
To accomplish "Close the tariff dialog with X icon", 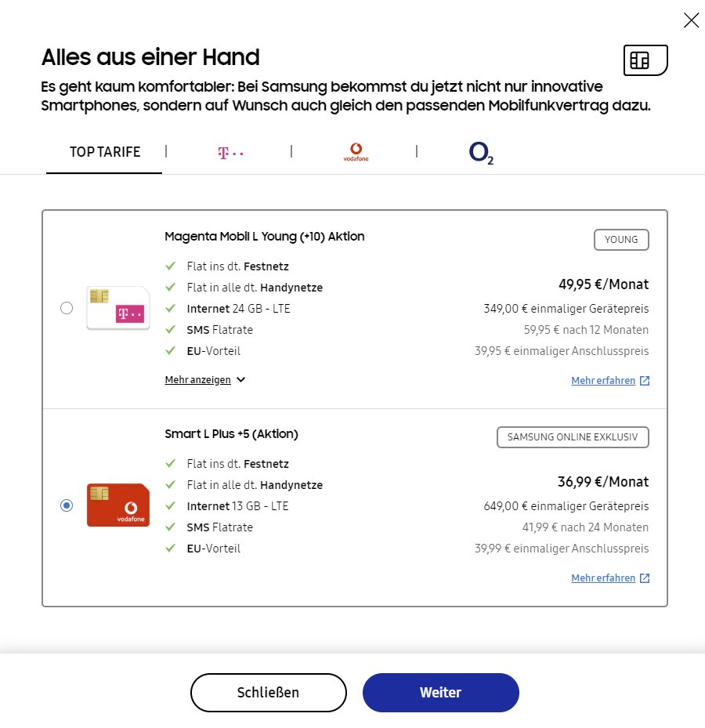I will [691, 20].
